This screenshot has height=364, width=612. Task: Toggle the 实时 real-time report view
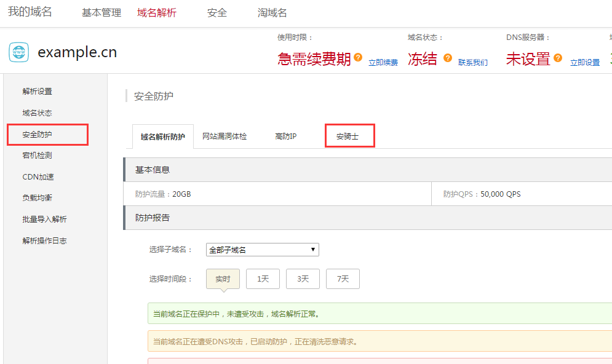223,279
